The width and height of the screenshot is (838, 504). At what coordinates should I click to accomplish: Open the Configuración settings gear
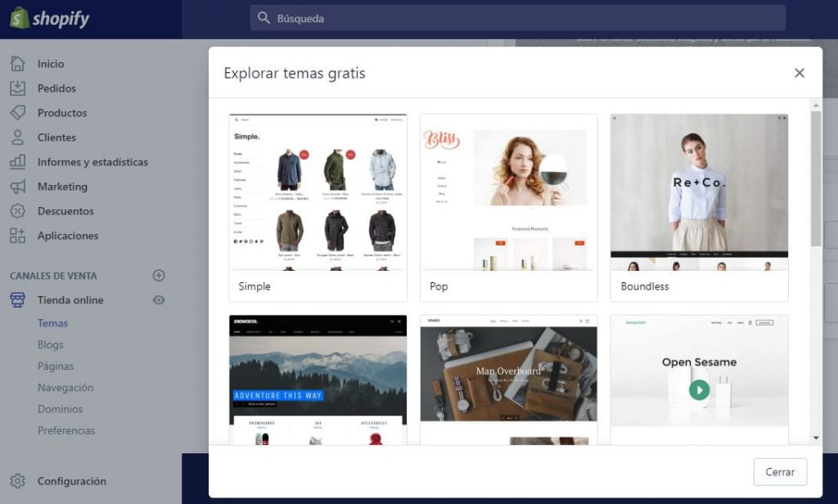(16, 481)
